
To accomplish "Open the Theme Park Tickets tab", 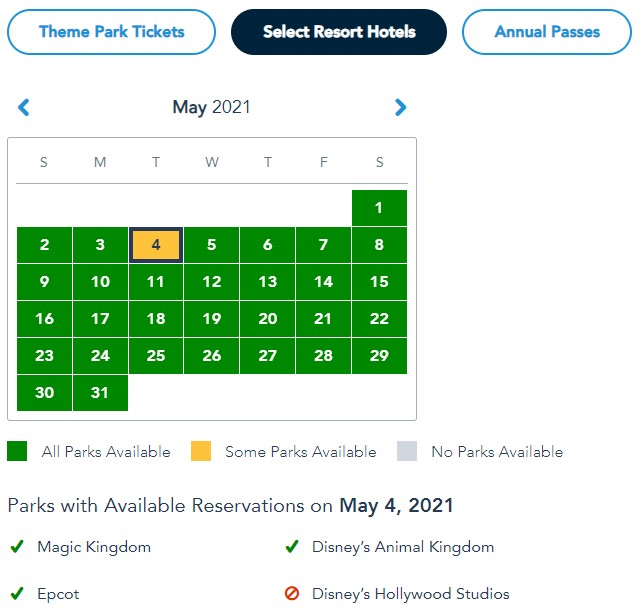I will pos(111,32).
